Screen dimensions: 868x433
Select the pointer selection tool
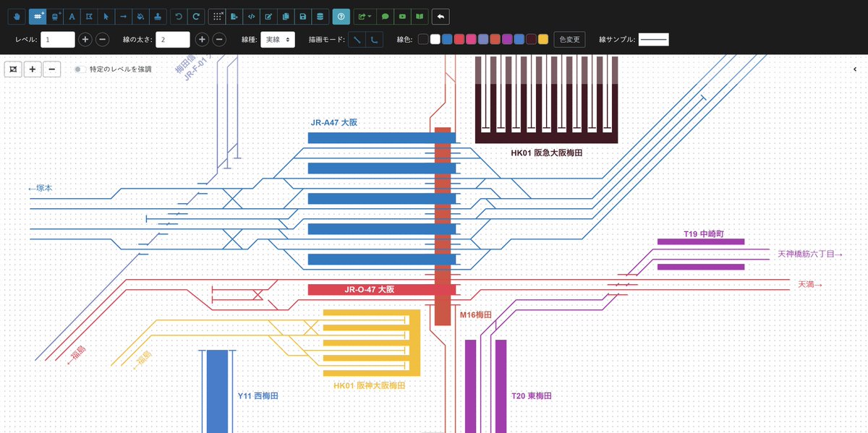click(x=106, y=16)
